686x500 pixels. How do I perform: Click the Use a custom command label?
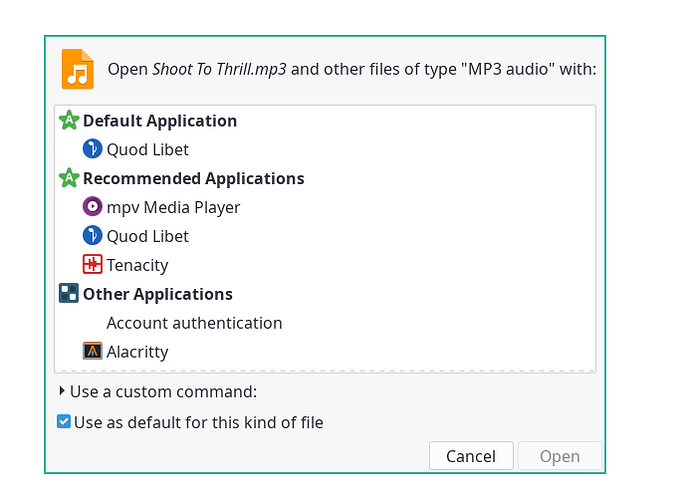pos(164,392)
